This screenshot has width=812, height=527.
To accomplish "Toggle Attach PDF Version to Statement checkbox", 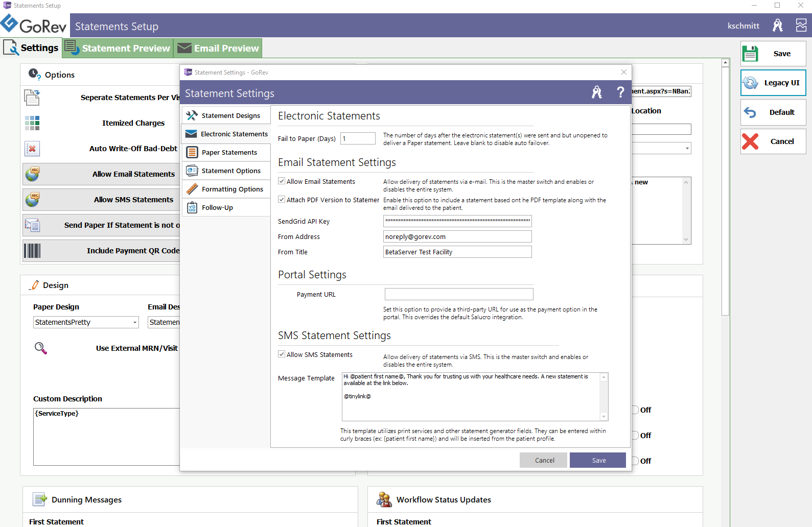I will (282, 200).
